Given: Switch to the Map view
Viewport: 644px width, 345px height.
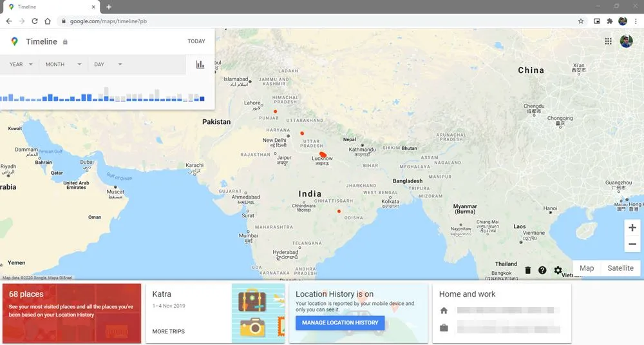Looking at the screenshot, I should (x=587, y=268).
